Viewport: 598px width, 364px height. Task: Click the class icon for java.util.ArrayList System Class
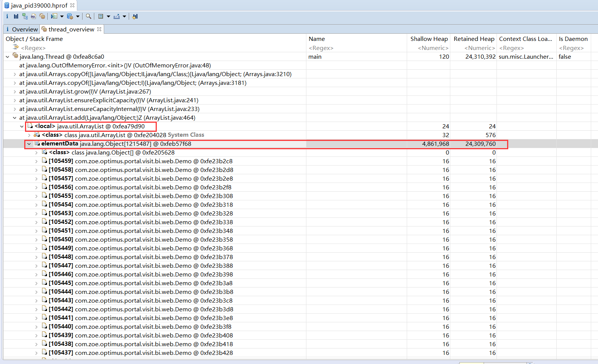click(x=37, y=134)
